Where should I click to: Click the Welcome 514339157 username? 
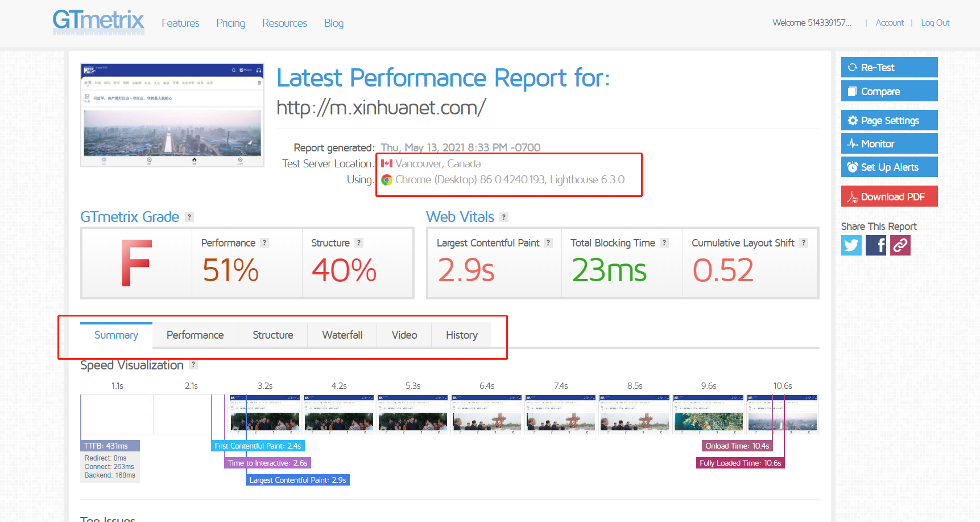tap(812, 23)
